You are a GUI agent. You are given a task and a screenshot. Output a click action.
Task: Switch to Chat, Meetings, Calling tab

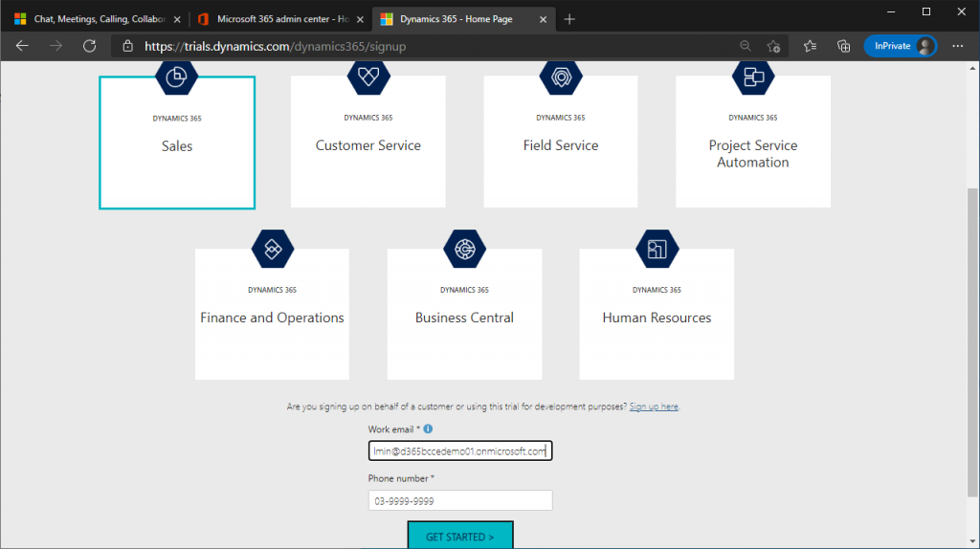click(98, 19)
